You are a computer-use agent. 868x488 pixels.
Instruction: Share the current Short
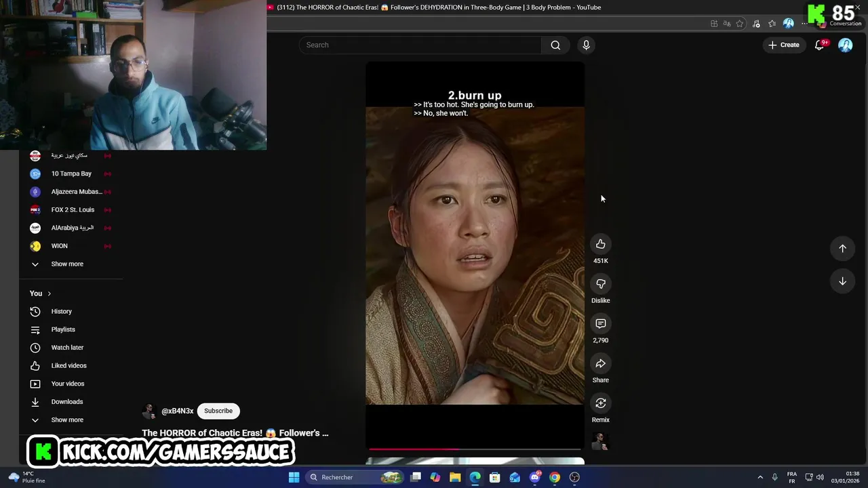pyautogui.click(x=600, y=364)
